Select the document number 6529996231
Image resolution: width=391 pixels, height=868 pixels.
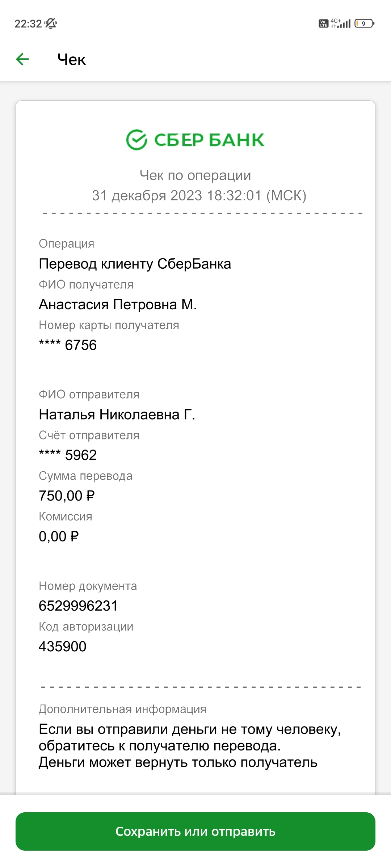tap(79, 606)
